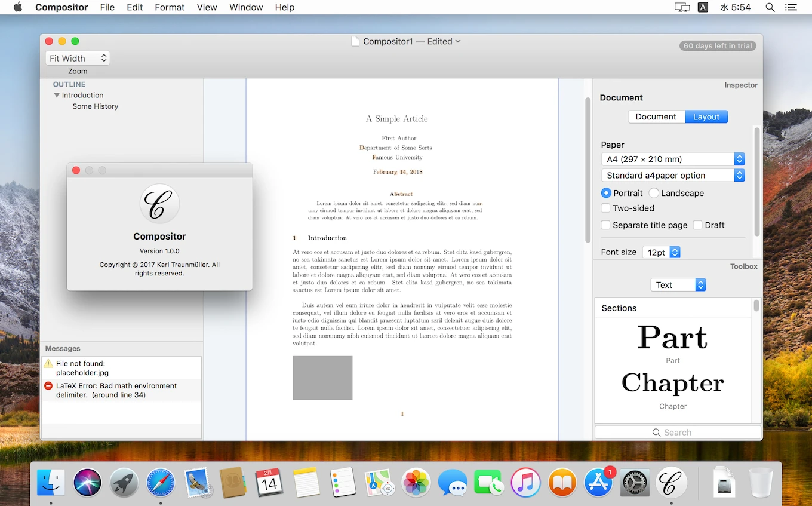The width and height of the screenshot is (812, 506).
Task: Switch to the Document inspector tab
Action: pos(656,116)
